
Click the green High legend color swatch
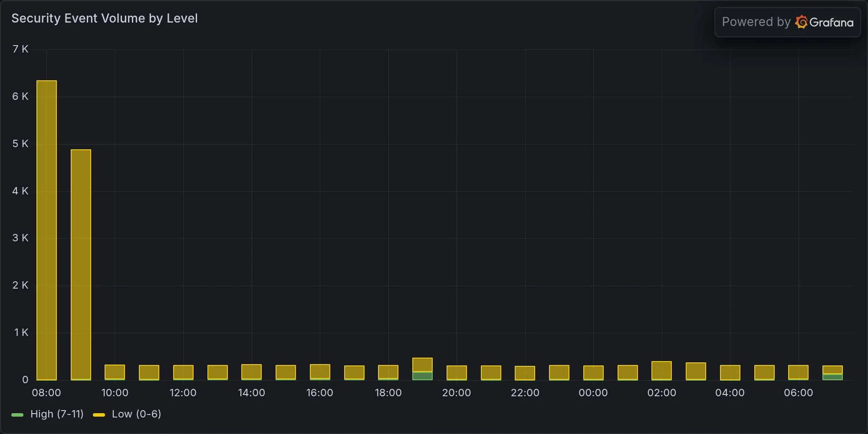click(17, 415)
